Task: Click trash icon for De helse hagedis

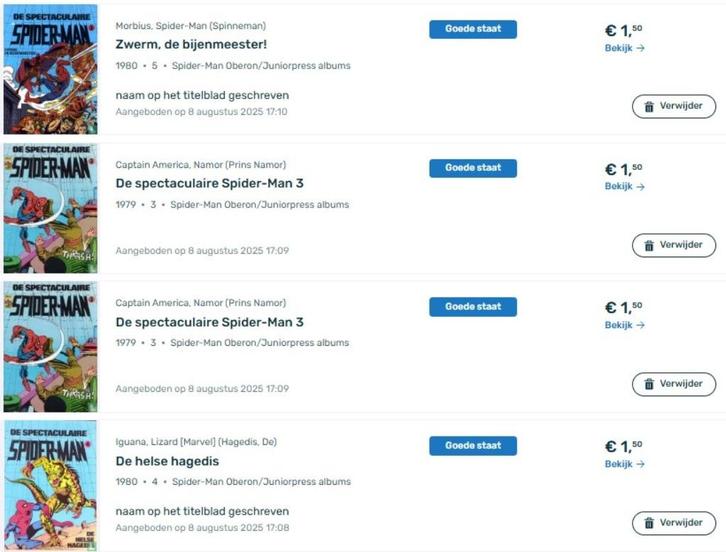Action: (649, 523)
